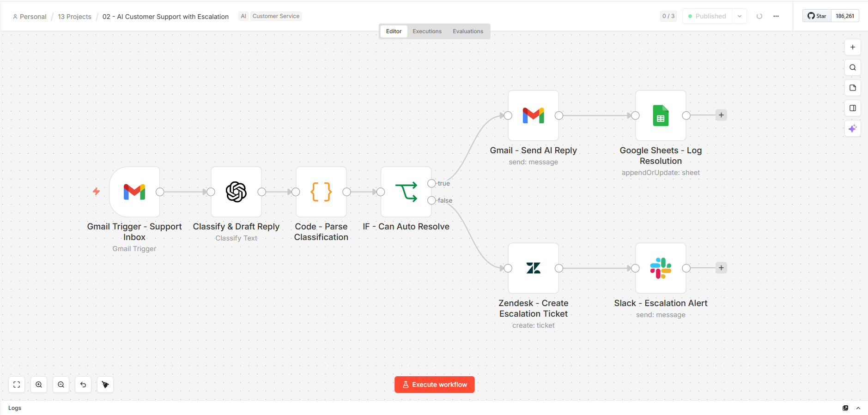Click the Classify & Draft Reply output connector
The image size is (868, 415).
(261, 192)
